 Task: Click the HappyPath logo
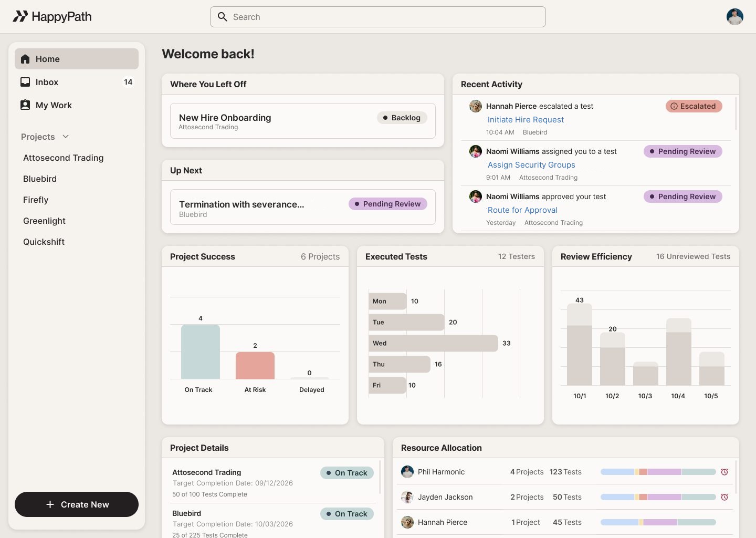(52, 17)
